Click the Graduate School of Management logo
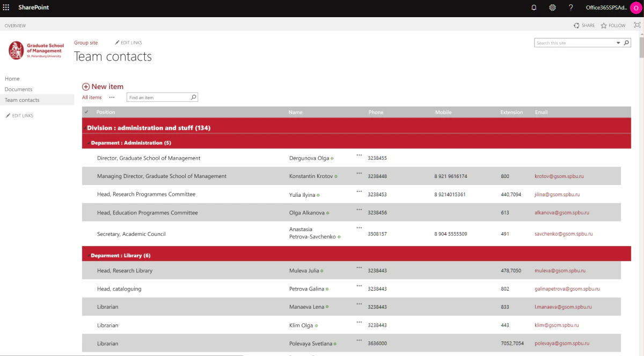Screen dimensions: 644x356 pyautogui.click(x=36, y=50)
